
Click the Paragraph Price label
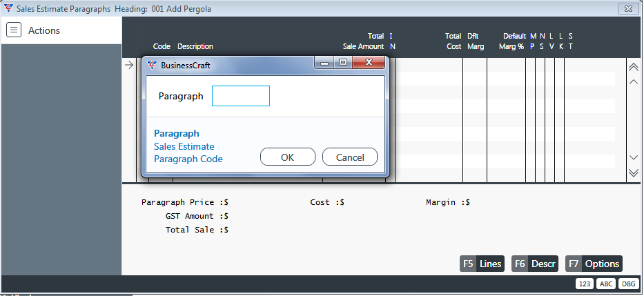(185, 202)
